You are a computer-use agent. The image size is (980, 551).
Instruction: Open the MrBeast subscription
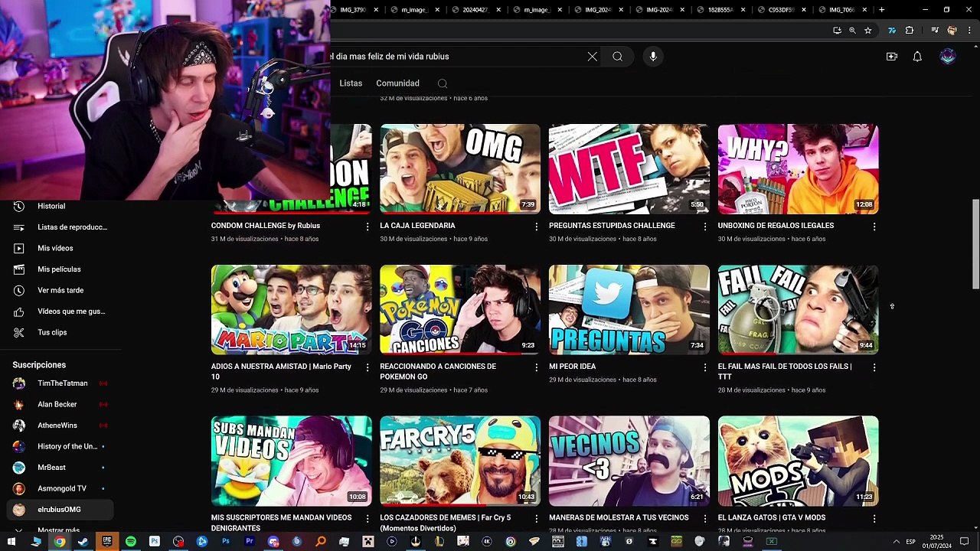click(x=60, y=468)
